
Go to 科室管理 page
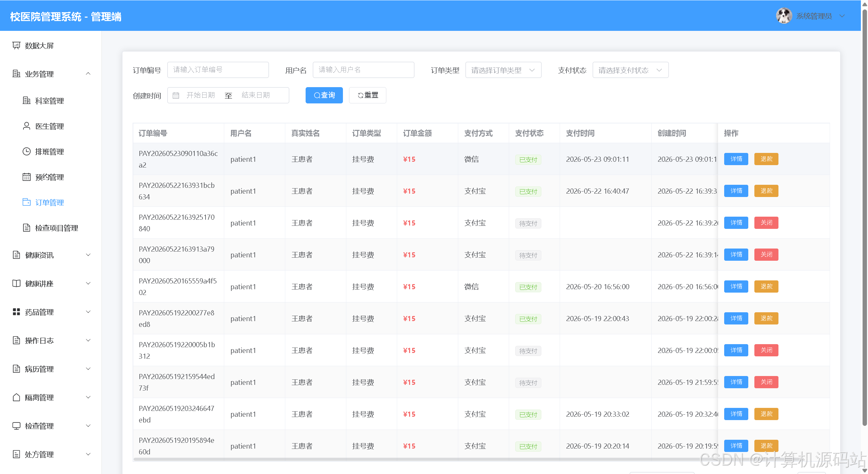(x=51, y=100)
